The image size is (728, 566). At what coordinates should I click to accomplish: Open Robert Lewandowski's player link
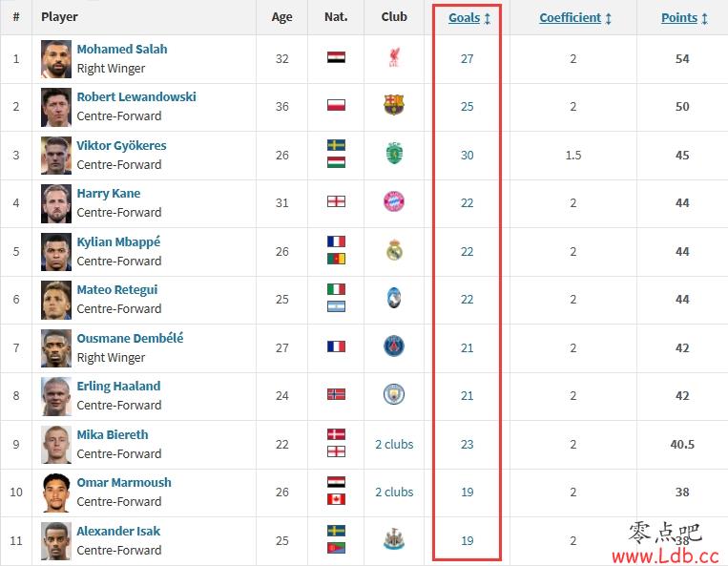click(136, 96)
